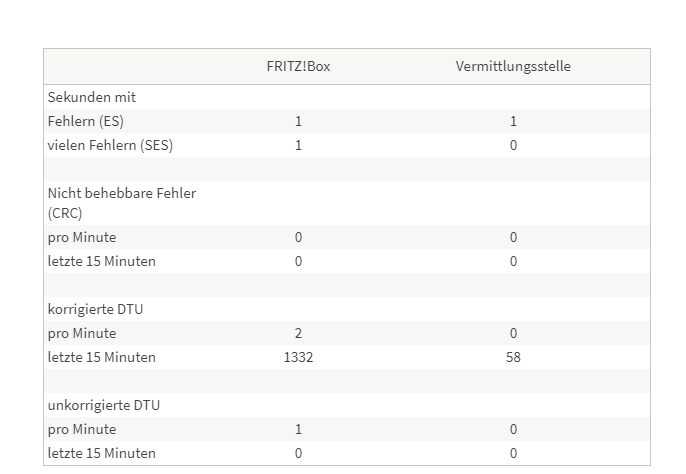
Task: Click the vielen Fehlern (SES) row label
Action: 110,145
